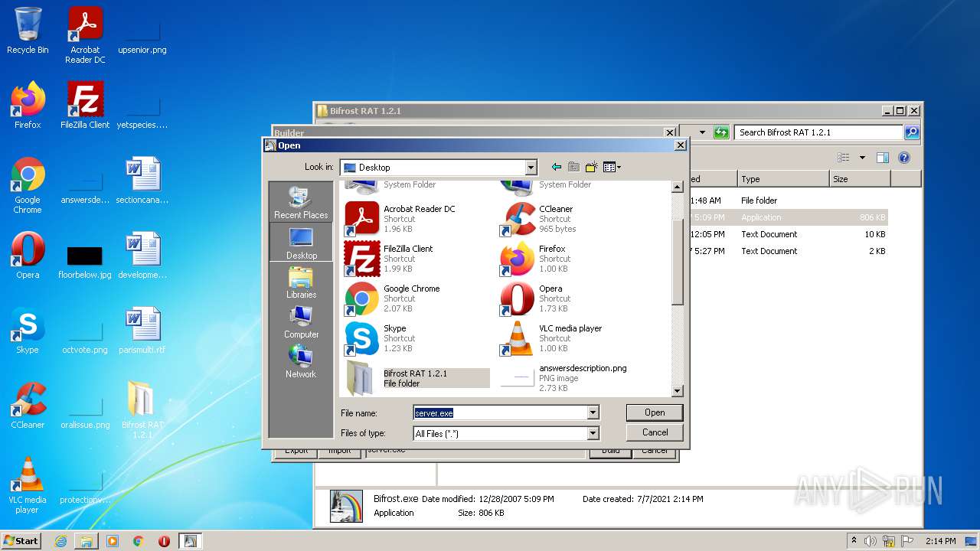Sort by Type column header
Screen dimensions: 980x551
[x=783, y=179]
